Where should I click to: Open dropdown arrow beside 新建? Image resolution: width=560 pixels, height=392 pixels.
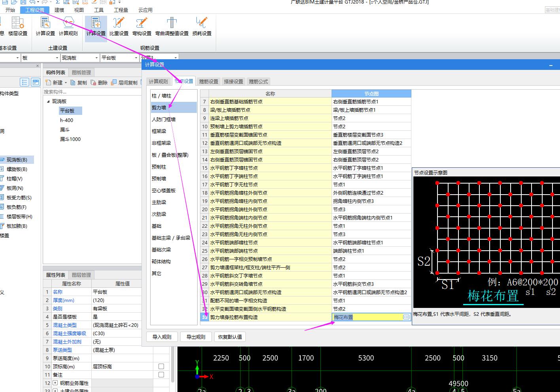coord(66,83)
